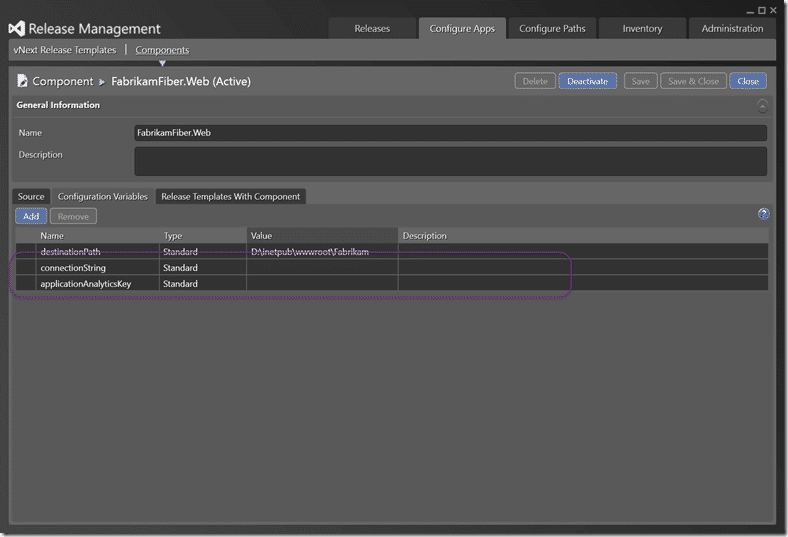Click the Save button
This screenshot has width=788, height=537.
pos(640,81)
